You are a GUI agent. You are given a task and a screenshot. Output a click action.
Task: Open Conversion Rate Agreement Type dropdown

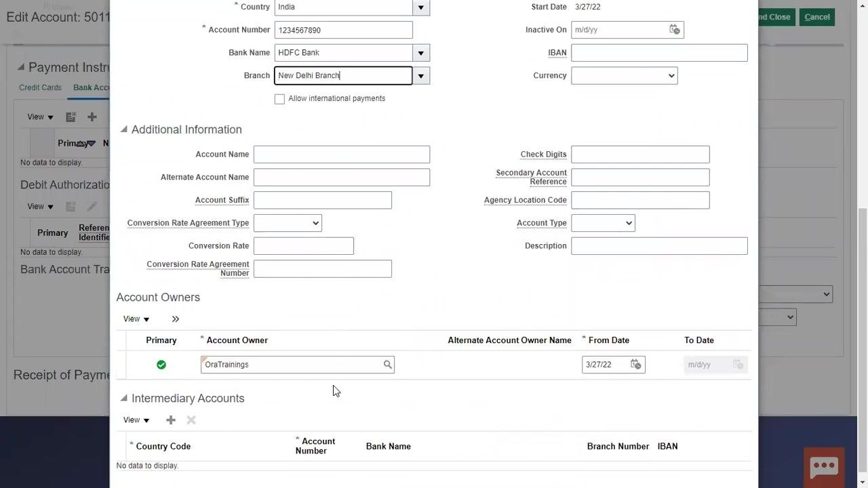(288, 223)
